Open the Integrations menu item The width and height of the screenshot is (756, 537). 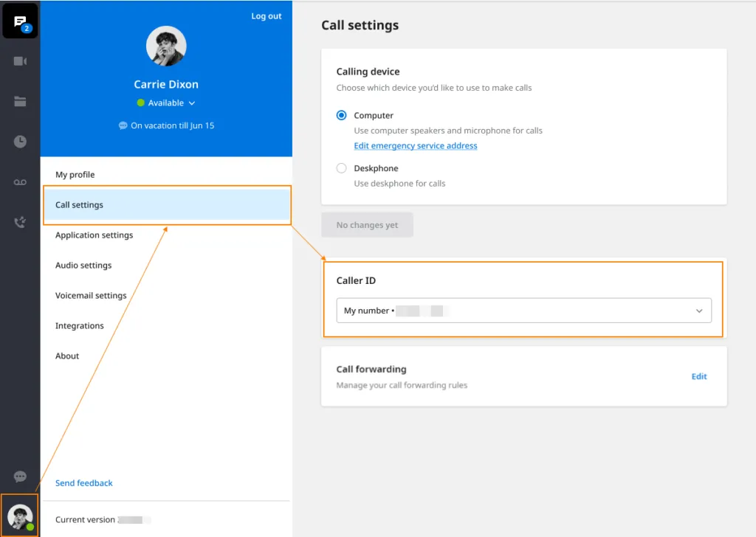click(166, 326)
